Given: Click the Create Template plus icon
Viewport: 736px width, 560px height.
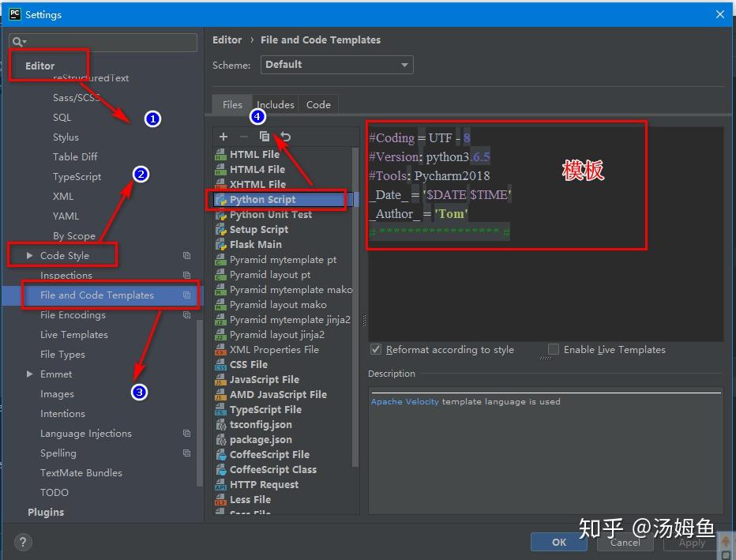Looking at the screenshot, I should pyautogui.click(x=223, y=137).
